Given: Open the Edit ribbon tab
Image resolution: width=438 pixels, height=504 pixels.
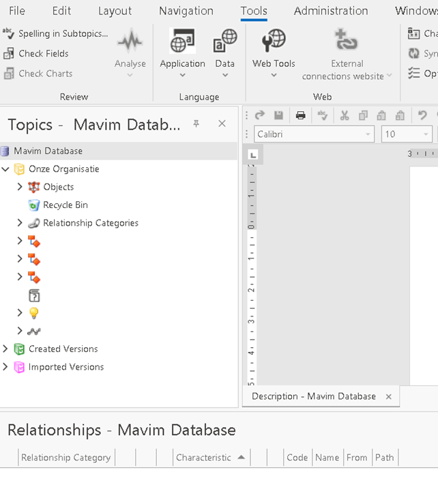Looking at the screenshot, I should 61,11.
